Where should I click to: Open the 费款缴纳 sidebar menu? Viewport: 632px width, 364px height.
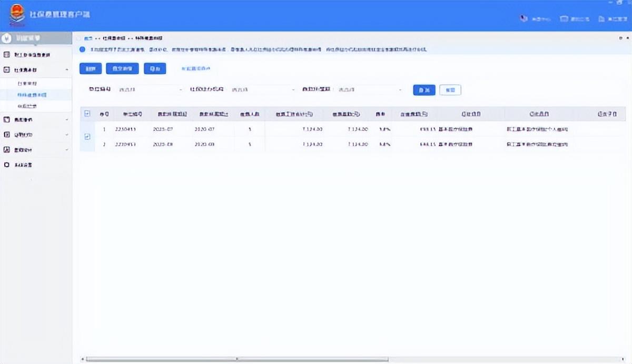click(36, 120)
